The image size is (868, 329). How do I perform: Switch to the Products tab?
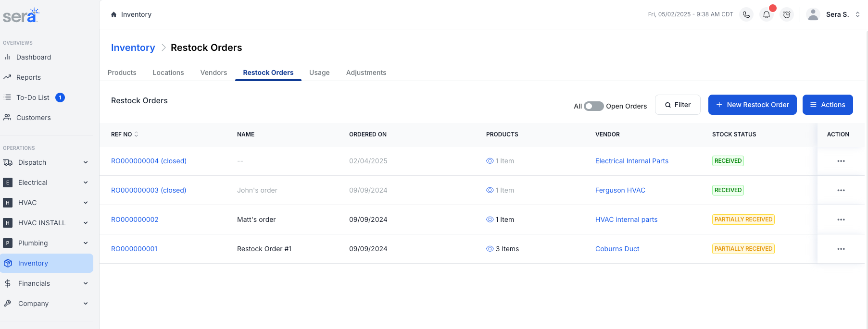[122, 73]
